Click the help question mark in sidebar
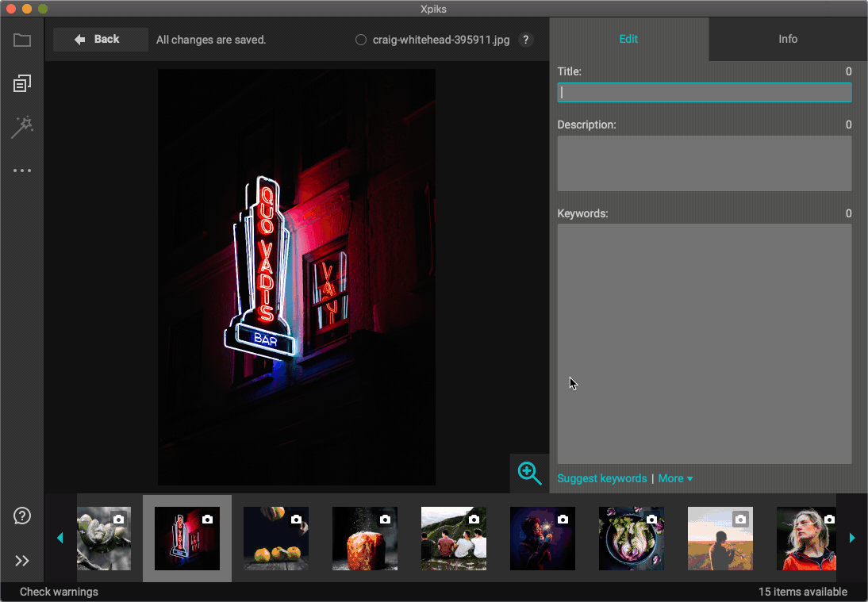The height and width of the screenshot is (602, 868). pos(22,516)
